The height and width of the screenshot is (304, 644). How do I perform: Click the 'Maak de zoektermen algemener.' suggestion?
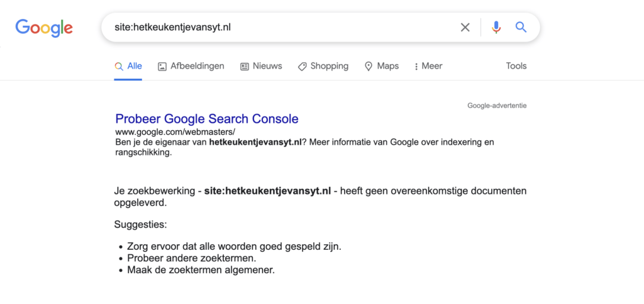[x=201, y=270]
